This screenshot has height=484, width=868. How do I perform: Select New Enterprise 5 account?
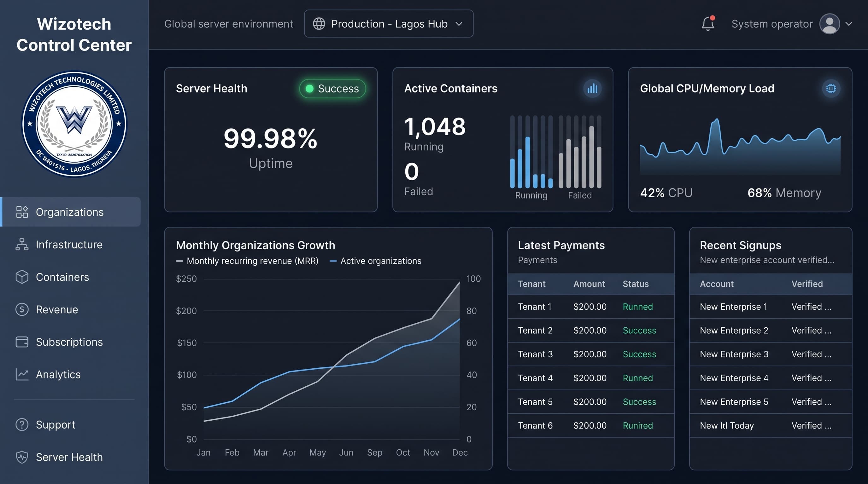coord(734,401)
